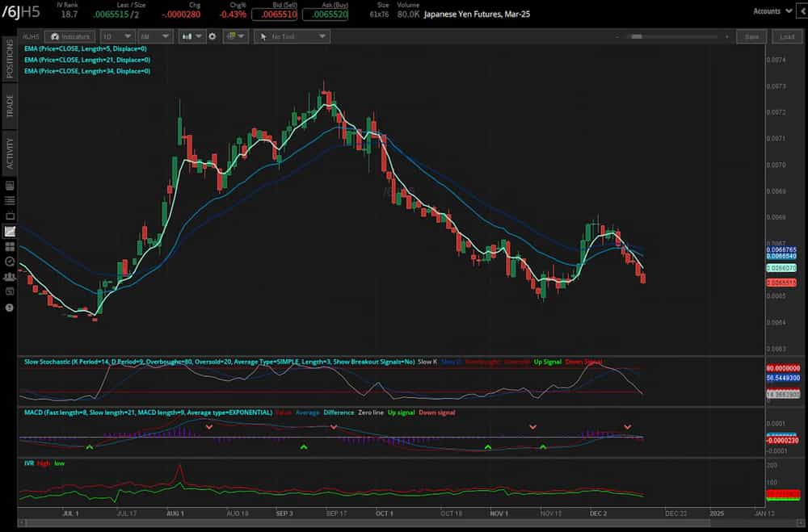This screenshot has width=808, height=532.
Task: Click the Load chart button
Action: pyautogui.click(x=787, y=36)
